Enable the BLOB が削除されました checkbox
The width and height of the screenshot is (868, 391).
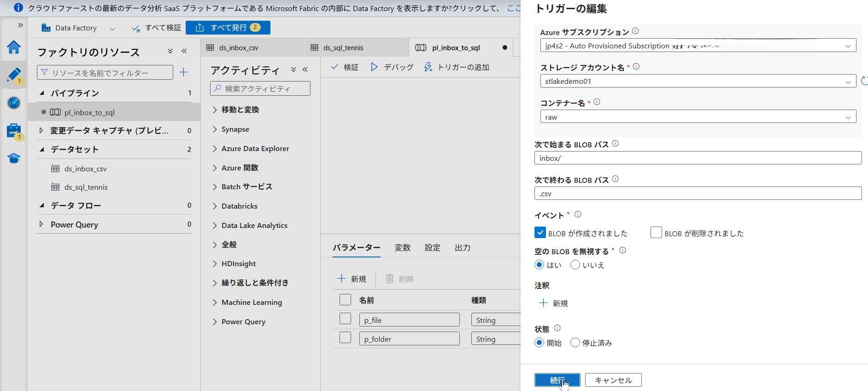[656, 233]
